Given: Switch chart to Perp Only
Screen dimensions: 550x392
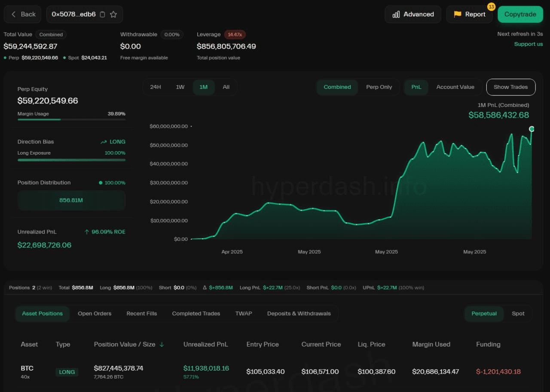Looking at the screenshot, I should coord(379,87).
